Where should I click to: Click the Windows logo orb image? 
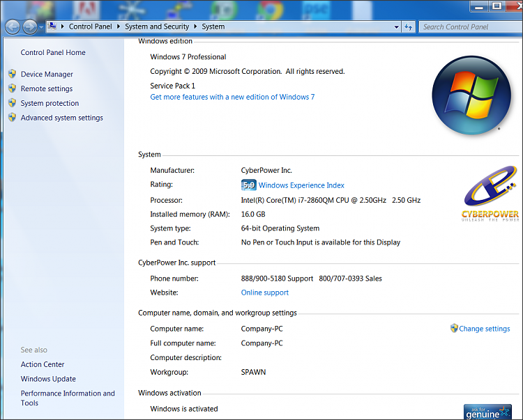click(471, 95)
